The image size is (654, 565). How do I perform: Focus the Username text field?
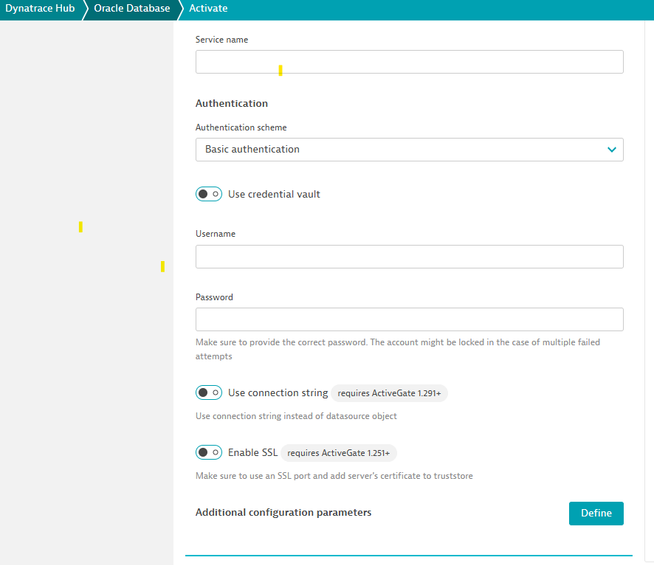tap(409, 257)
